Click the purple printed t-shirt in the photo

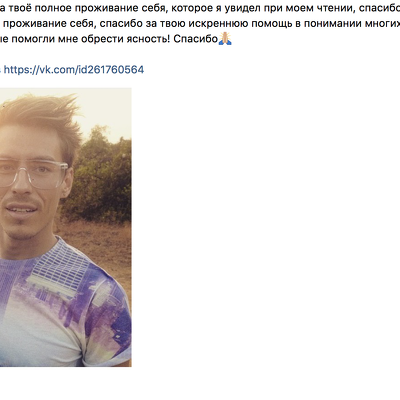(x=65, y=307)
